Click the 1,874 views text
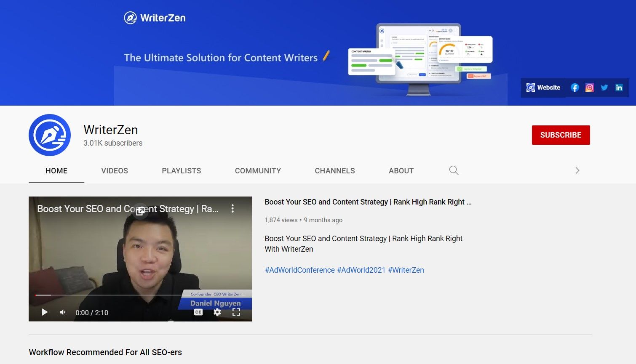 pyautogui.click(x=281, y=220)
